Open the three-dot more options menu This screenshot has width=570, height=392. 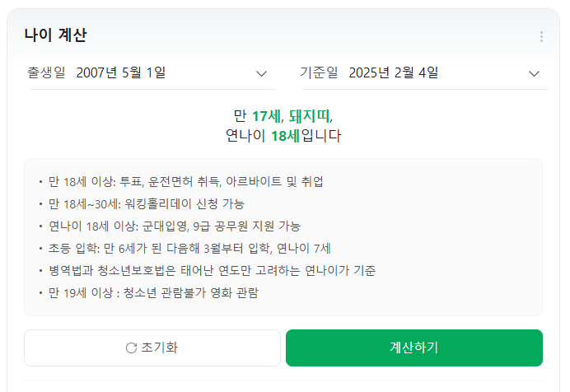541,37
